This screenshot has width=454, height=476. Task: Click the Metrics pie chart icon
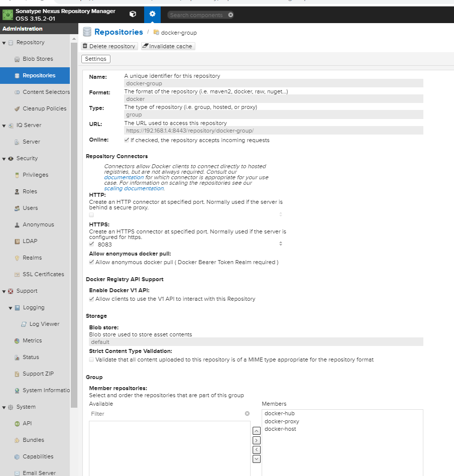click(17, 340)
